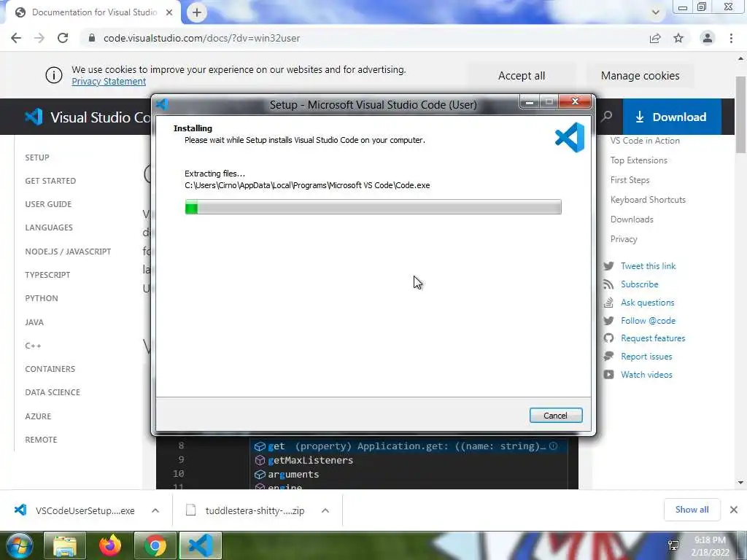This screenshot has width=747, height=560.
Task: Expand VSCodeUserSetup download options arrow
Action: (155, 510)
